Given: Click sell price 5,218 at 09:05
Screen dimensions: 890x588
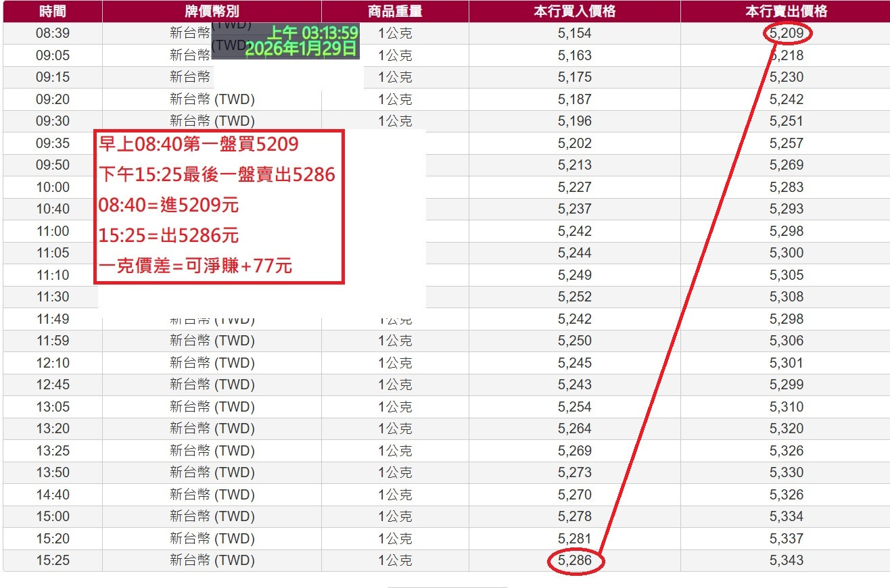Looking at the screenshot, I should [x=787, y=55].
